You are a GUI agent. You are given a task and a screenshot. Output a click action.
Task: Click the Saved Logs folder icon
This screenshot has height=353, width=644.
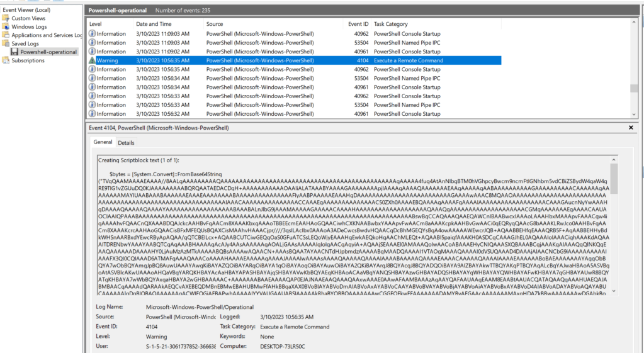(6, 44)
